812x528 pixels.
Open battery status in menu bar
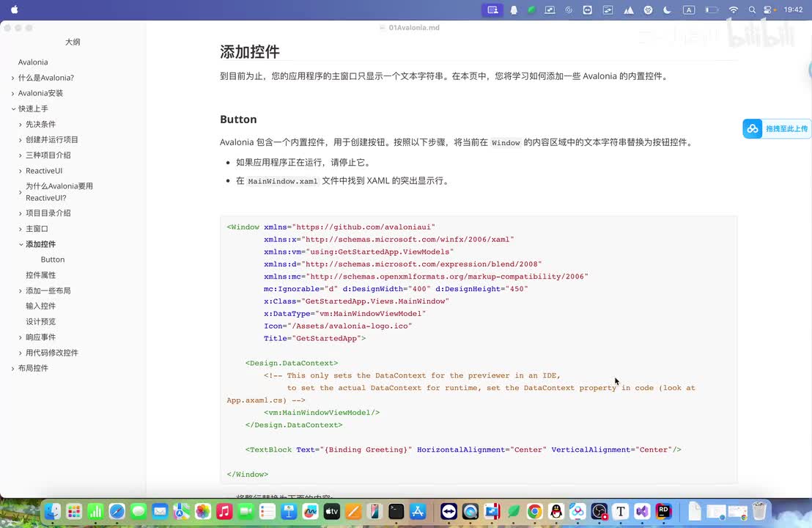coord(712,10)
